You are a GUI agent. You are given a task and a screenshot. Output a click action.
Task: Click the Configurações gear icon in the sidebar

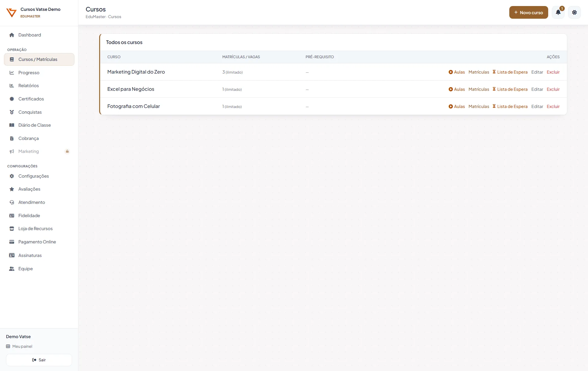[12, 176]
